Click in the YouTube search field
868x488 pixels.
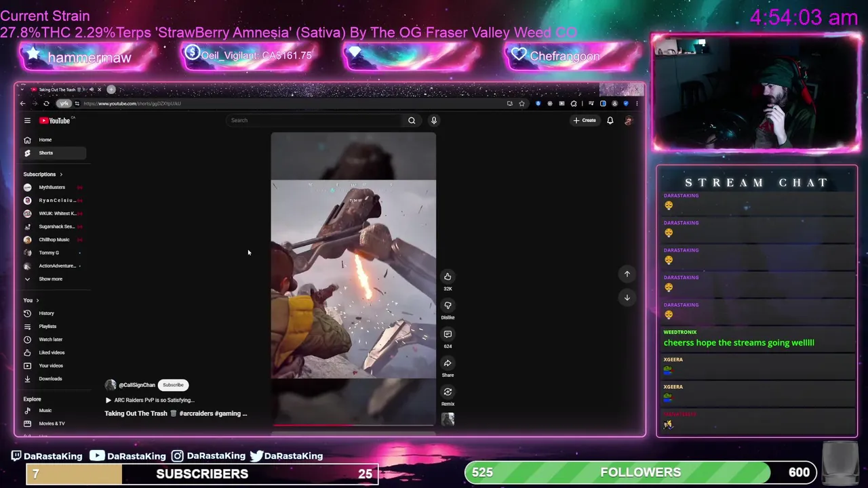315,121
